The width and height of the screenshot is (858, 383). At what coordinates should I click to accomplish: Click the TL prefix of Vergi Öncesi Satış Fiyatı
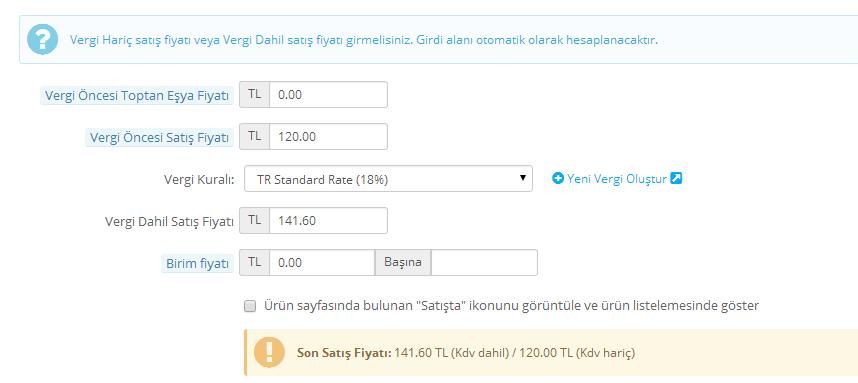click(x=254, y=137)
